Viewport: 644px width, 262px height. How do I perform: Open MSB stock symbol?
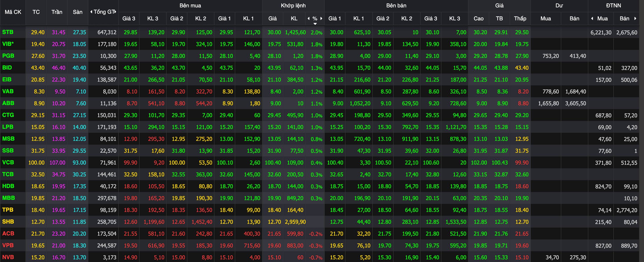coord(8,139)
